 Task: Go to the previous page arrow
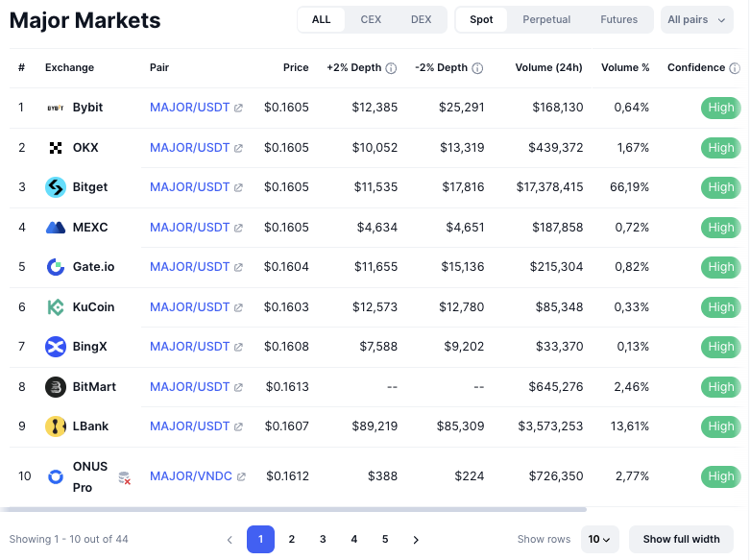(x=230, y=540)
